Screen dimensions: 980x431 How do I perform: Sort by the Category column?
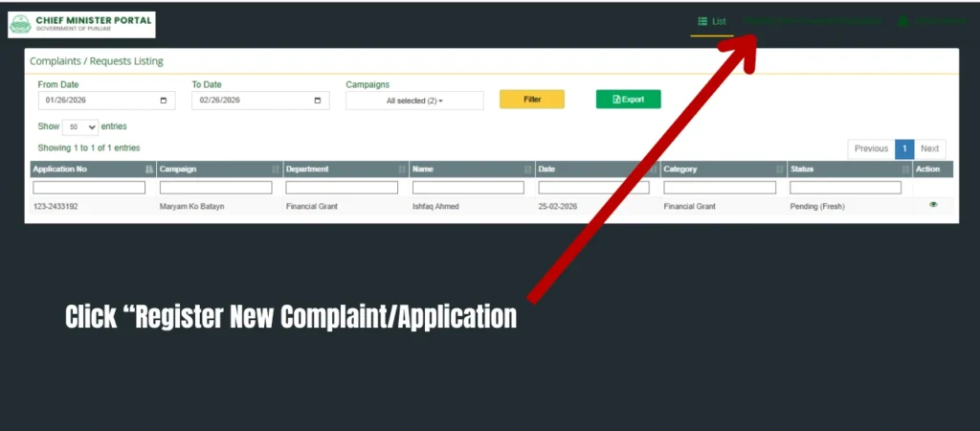[x=722, y=170]
